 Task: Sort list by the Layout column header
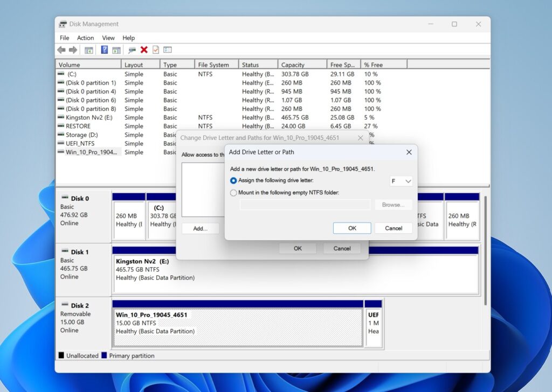coord(141,65)
